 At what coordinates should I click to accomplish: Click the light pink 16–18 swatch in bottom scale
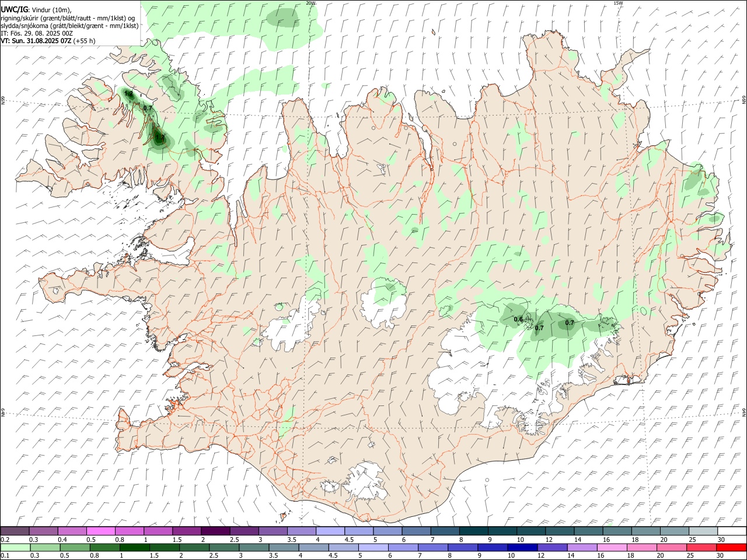pos(612,548)
